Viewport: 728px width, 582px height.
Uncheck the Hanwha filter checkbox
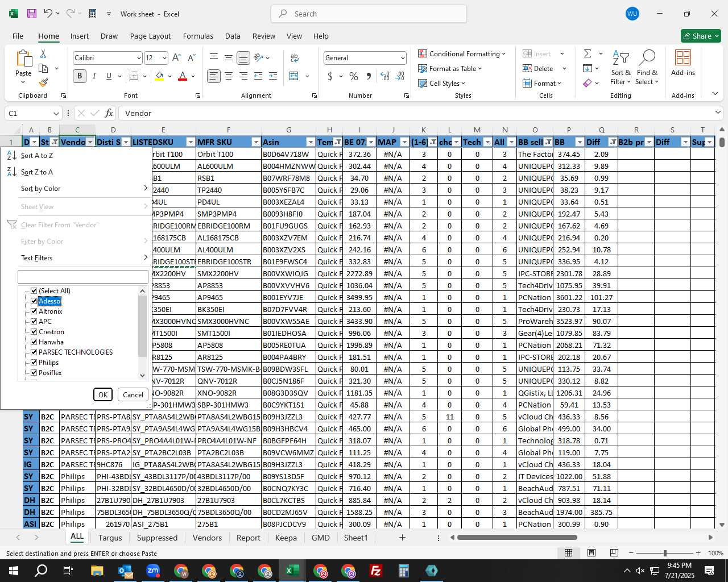click(x=34, y=342)
